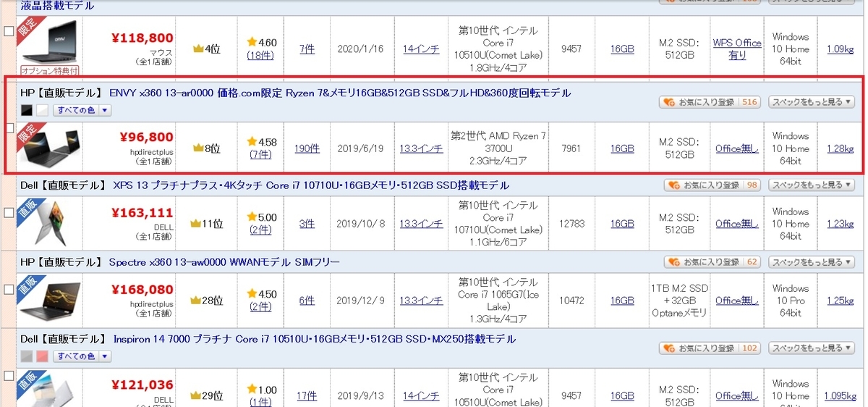868x407 pixels.
Task: Open the 17件 comments link
Action: tap(307, 396)
